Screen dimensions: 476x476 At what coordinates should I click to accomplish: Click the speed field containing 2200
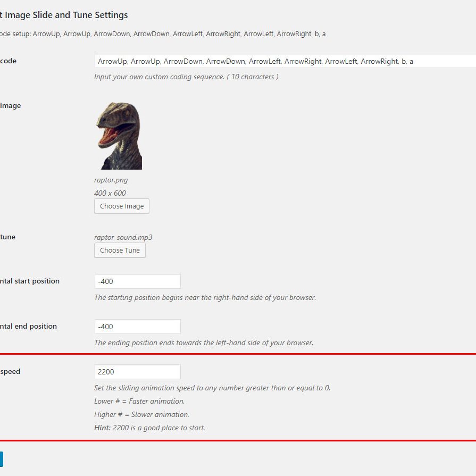(137, 372)
